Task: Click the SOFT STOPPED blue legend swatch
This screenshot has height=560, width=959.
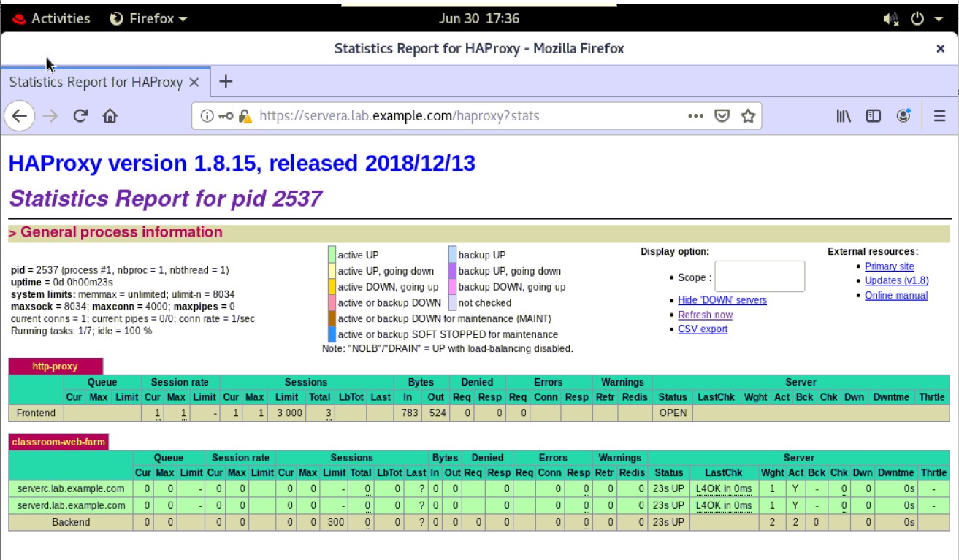Action: click(x=332, y=334)
